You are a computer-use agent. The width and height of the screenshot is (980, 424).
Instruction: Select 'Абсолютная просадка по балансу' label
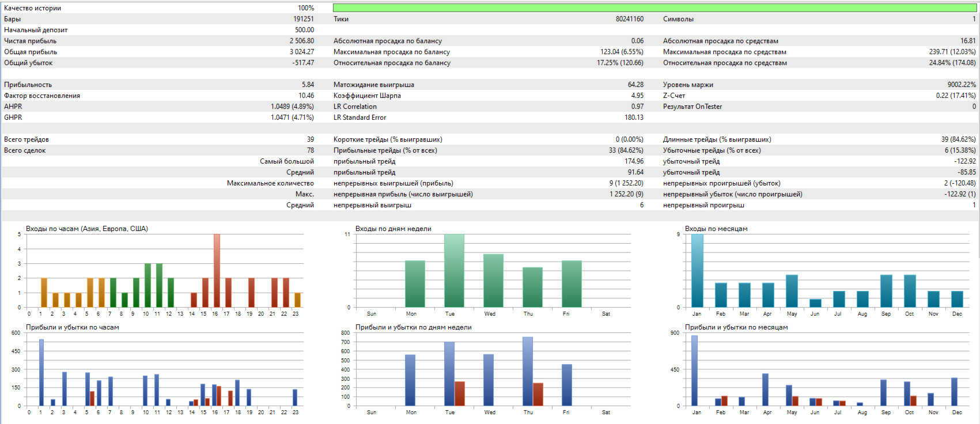click(388, 41)
